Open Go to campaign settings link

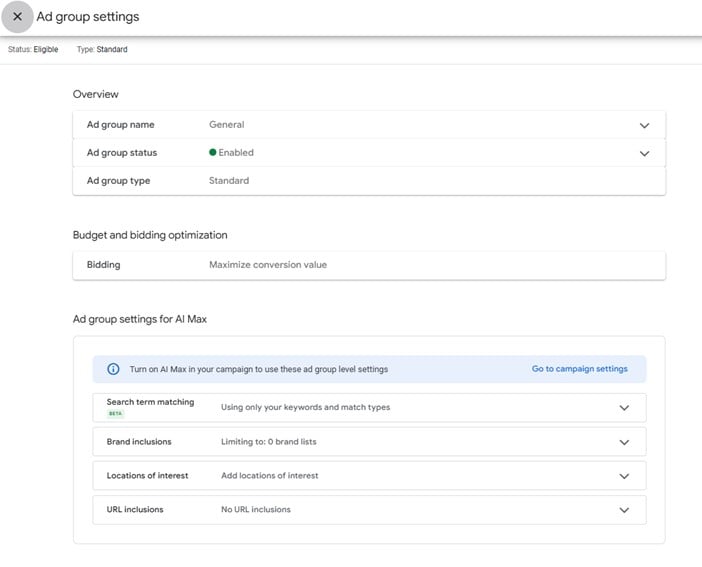579,369
